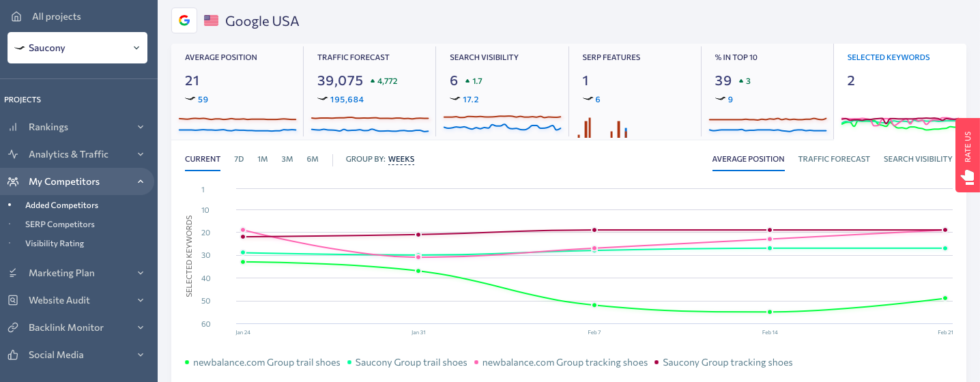Click the Feb 7 axis label
This screenshot has width=980, height=382.
coord(594,332)
